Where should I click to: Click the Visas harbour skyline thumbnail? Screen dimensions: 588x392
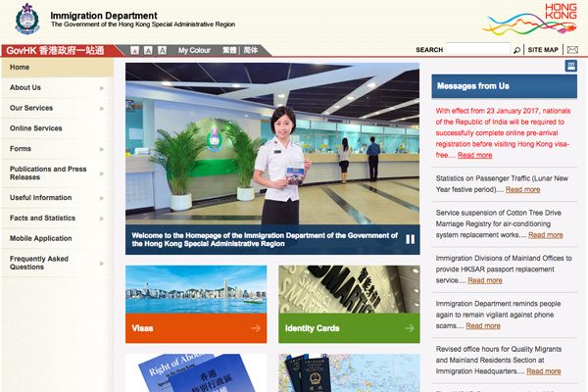click(x=196, y=290)
